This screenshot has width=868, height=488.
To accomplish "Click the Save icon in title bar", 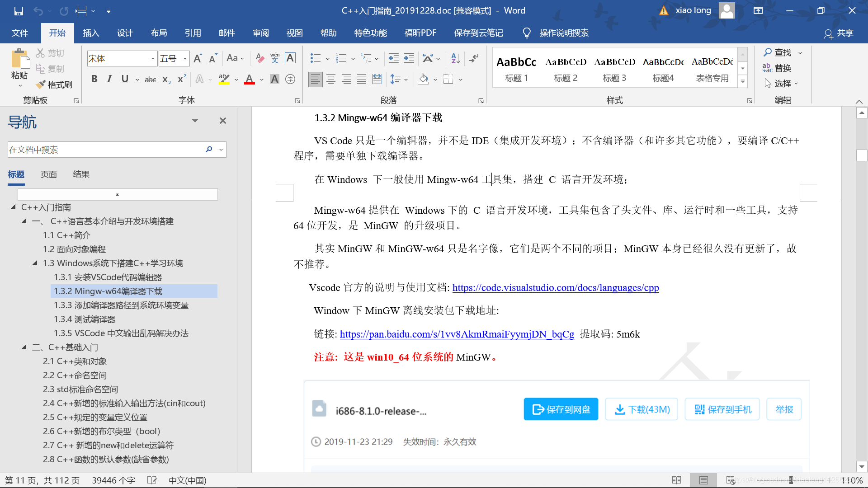I will tap(19, 11).
